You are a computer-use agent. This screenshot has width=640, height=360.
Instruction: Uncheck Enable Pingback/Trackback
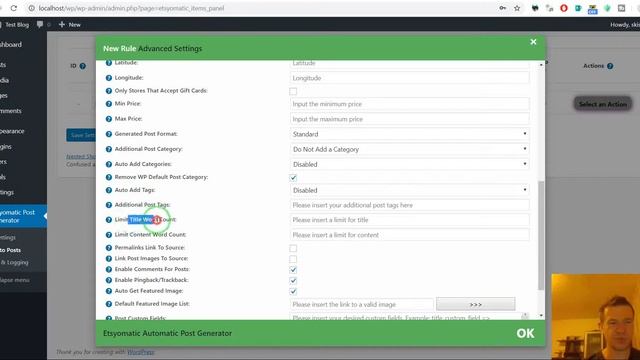pos(293,281)
